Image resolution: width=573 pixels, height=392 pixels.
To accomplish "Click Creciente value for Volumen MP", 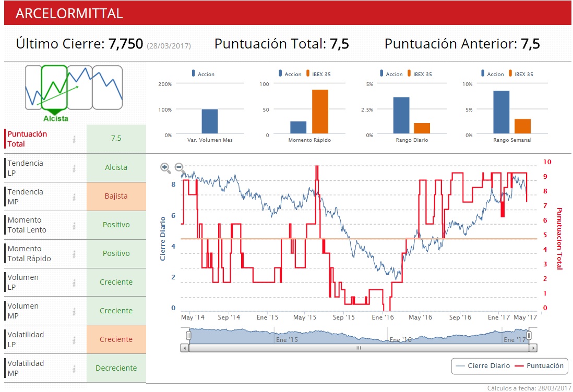I will coord(116,311).
